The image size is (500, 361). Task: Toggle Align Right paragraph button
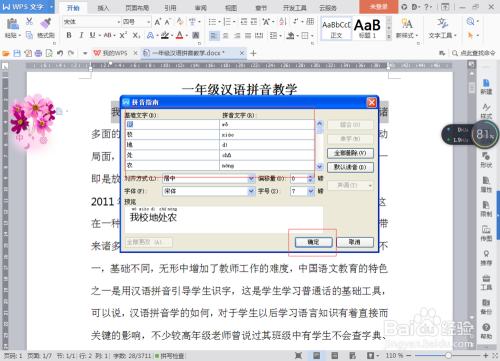(x=237, y=35)
